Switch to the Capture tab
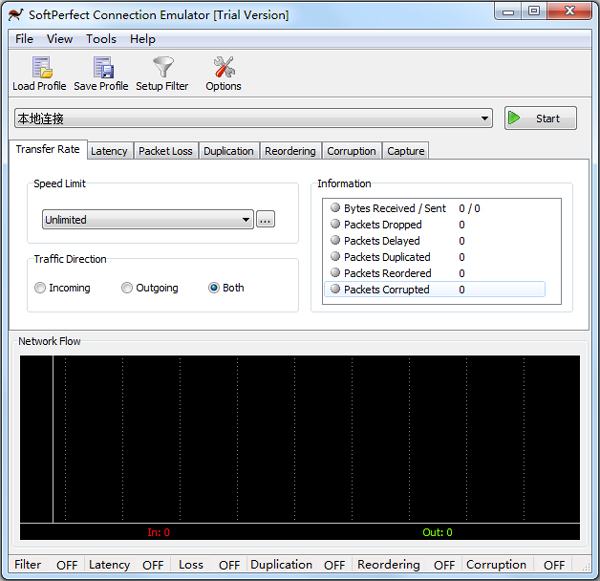Image resolution: width=600 pixels, height=581 pixels. [406, 151]
